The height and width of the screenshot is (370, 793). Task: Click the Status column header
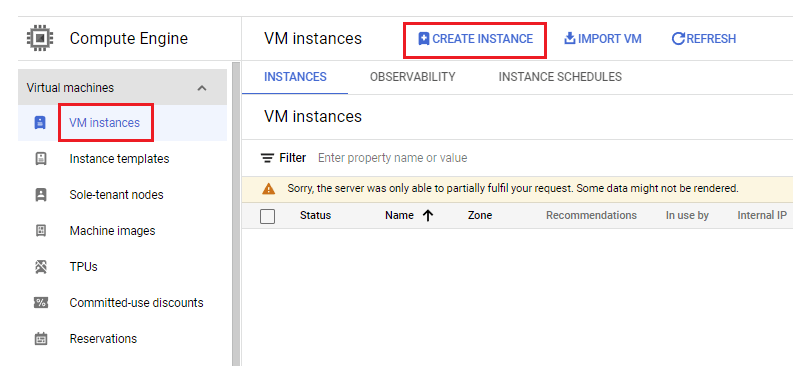tap(315, 215)
